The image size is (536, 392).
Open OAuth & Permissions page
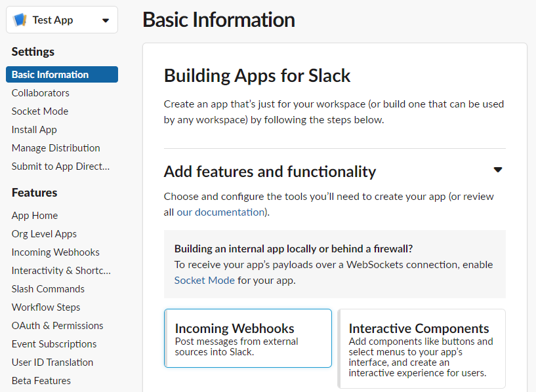(58, 326)
